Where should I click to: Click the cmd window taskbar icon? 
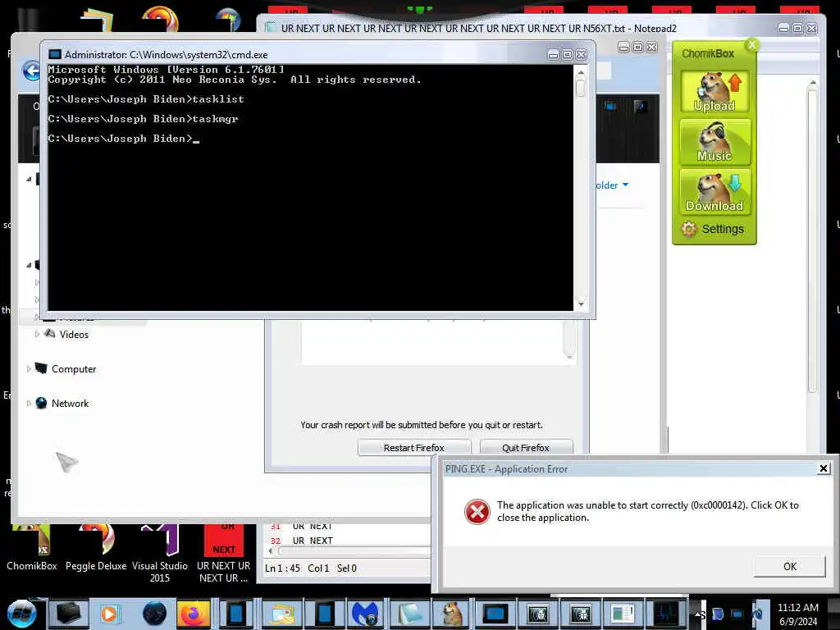(x=495, y=614)
